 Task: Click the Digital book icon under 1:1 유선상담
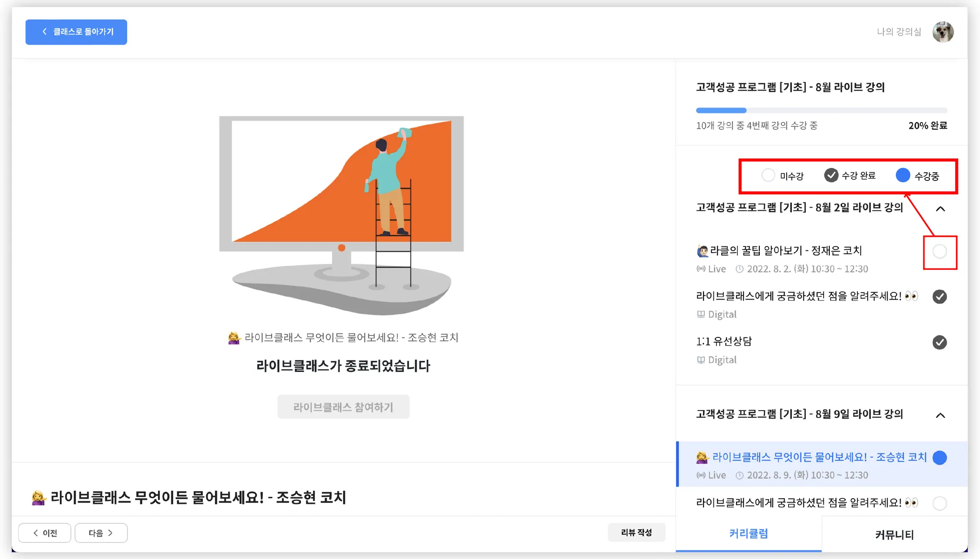[x=701, y=360]
